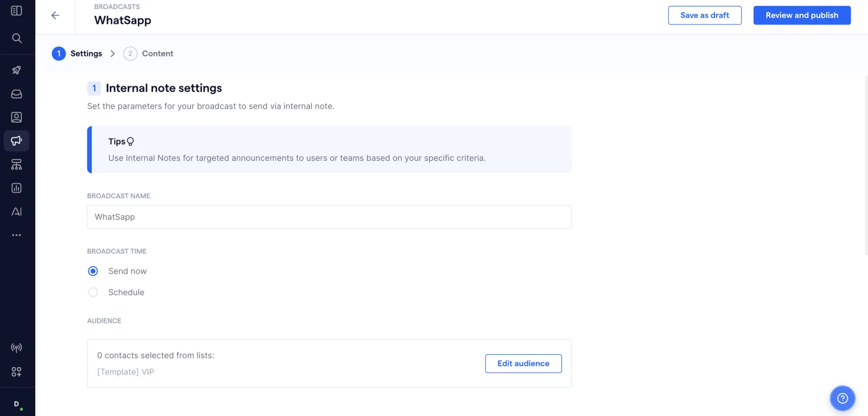The image size is (868, 416).
Task: Open the three-dots more menu
Action: [x=17, y=235]
